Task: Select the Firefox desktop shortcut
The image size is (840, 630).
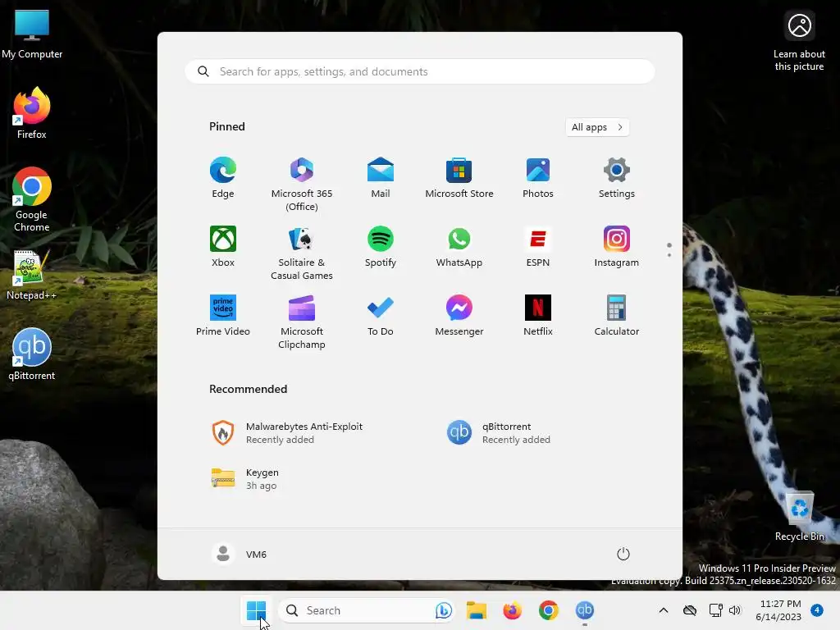Action: 32,113
